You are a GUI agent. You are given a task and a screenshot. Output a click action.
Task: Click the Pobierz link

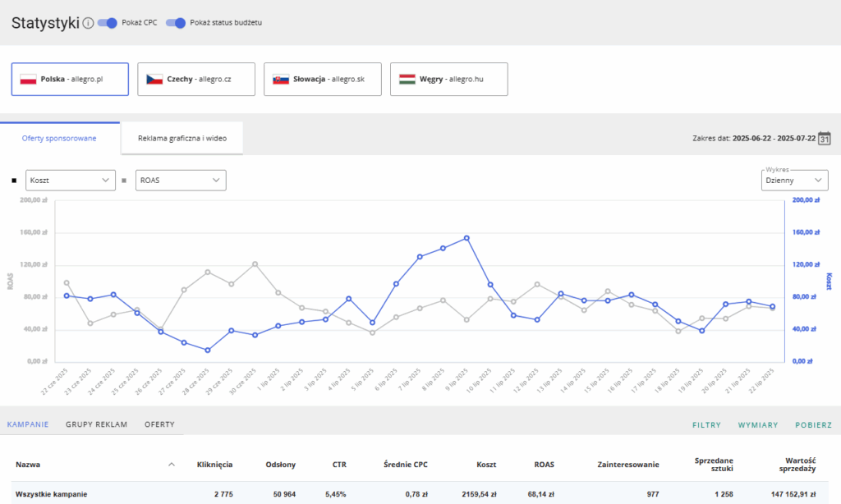pyautogui.click(x=813, y=425)
